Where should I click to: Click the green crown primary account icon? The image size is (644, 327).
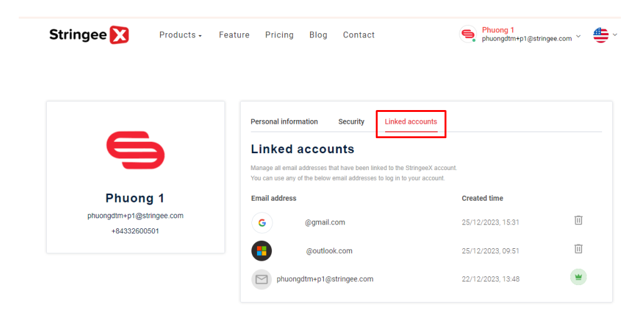point(578,278)
